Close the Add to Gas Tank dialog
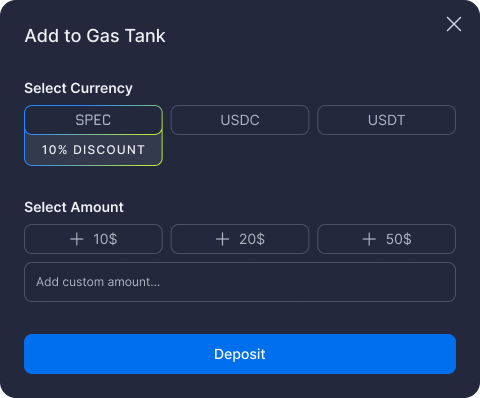480x398 pixels. pyautogui.click(x=454, y=24)
